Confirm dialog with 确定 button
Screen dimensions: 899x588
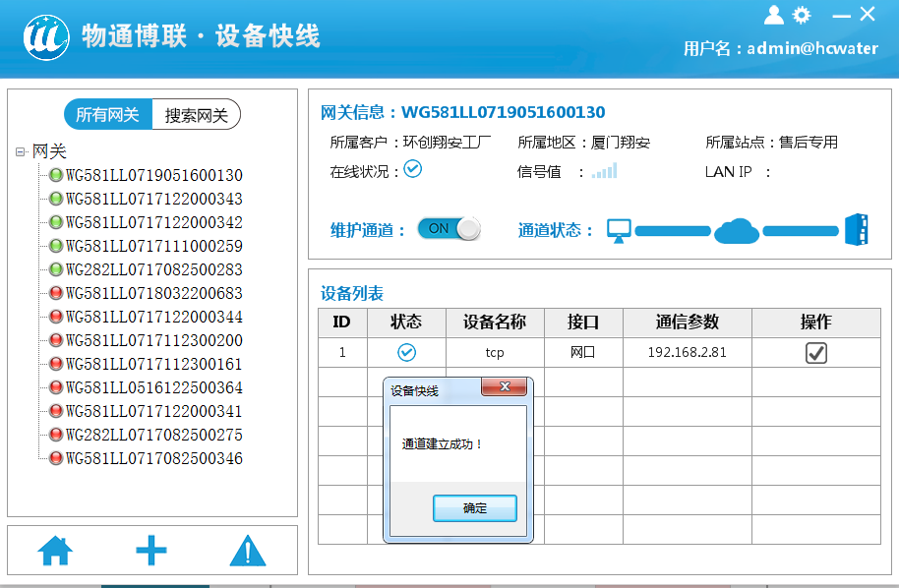pyautogui.click(x=475, y=508)
